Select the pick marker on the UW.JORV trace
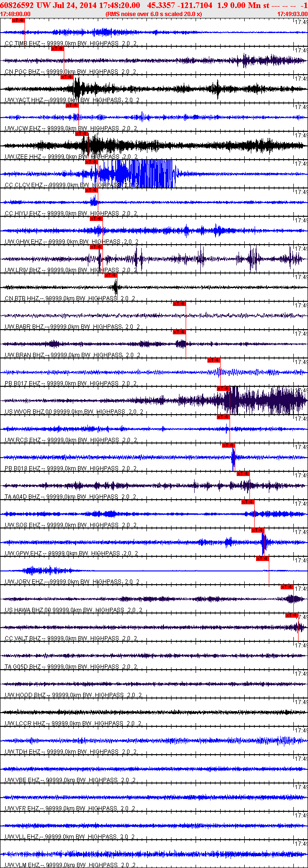The height and width of the screenshot is (868, 308). point(263,559)
